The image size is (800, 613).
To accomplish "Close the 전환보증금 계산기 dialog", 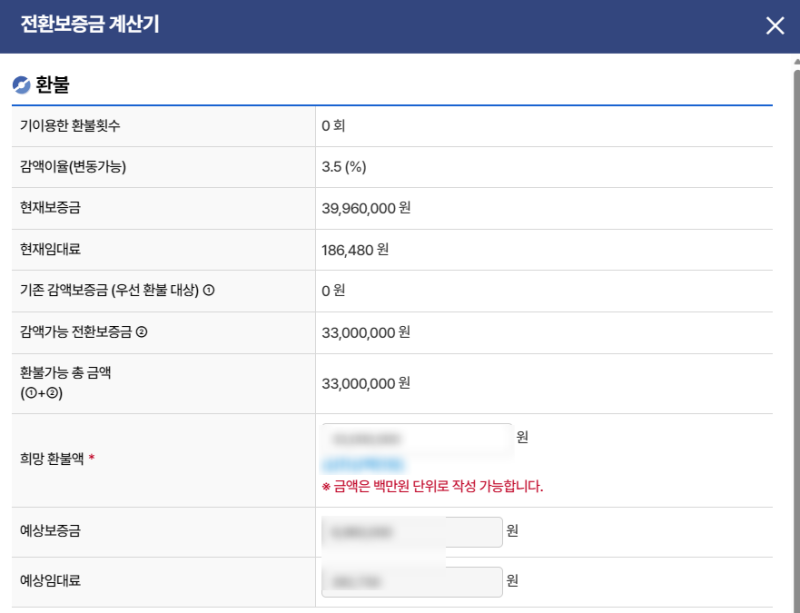I will pos(774,26).
